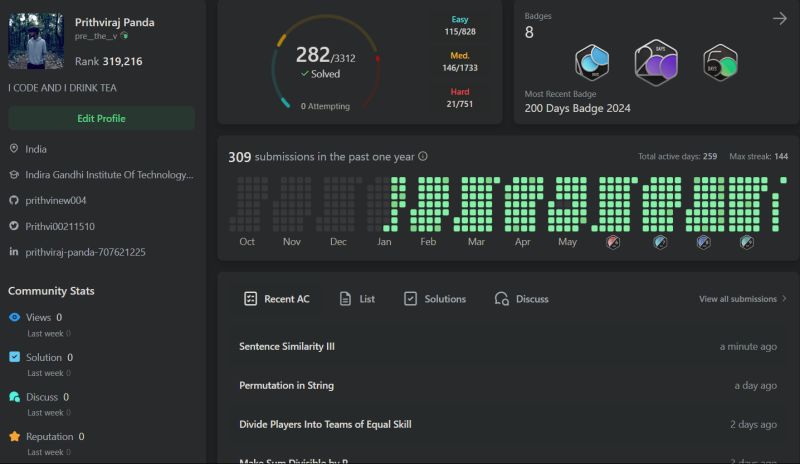Click the fourth monthly badge under the heatmap

click(x=747, y=242)
